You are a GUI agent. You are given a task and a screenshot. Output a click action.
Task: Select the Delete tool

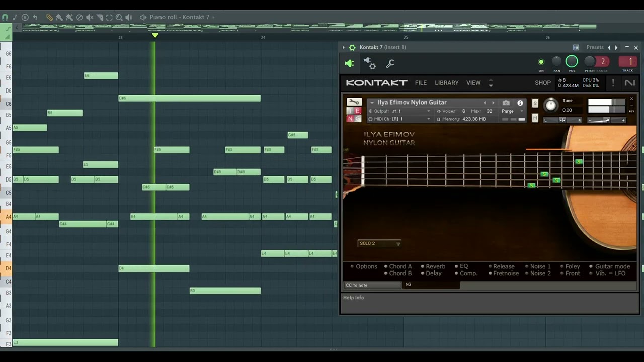click(79, 17)
